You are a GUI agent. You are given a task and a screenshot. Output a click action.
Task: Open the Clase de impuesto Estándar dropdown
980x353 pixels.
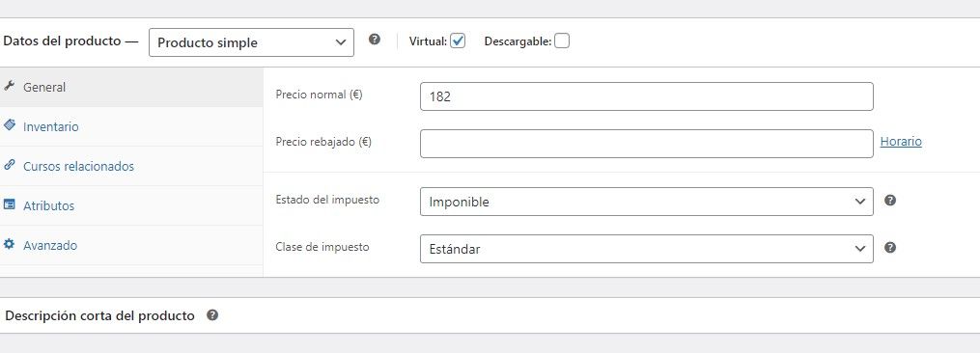[x=646, y=249]
